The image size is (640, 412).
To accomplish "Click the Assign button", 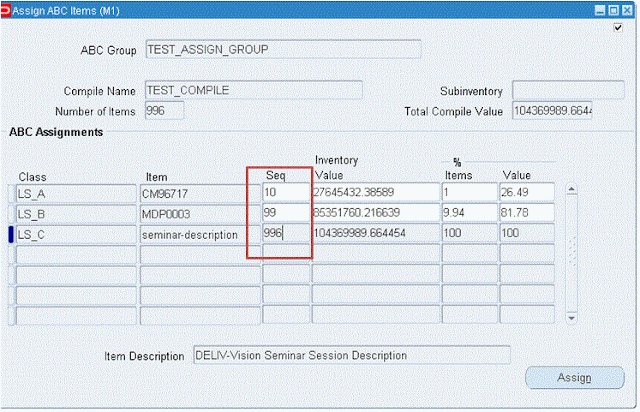I will click(575, 377).
